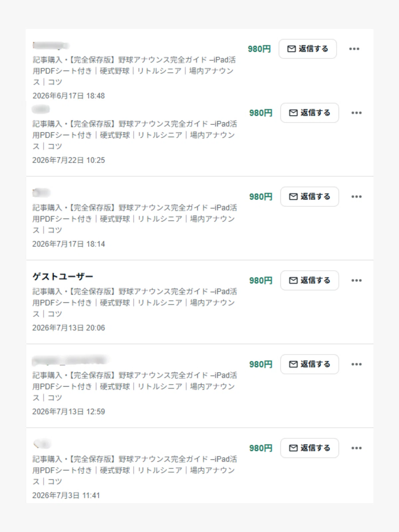Click 返信する on the 2026年7月17日 entry

pyautogui.click(x=310, y=197)
